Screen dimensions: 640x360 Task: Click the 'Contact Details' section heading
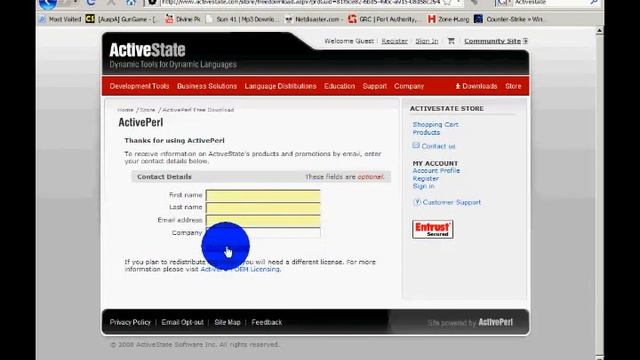coord(164,177)
